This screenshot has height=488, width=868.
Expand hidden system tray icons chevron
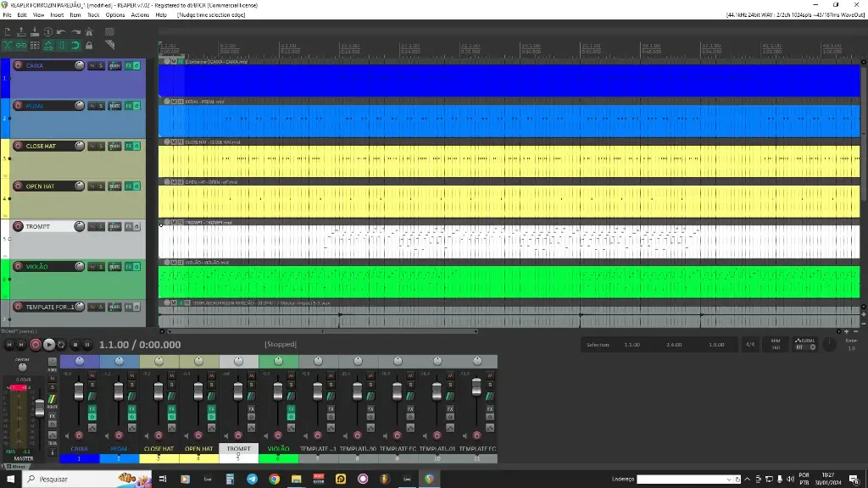[x=748, y=480]
